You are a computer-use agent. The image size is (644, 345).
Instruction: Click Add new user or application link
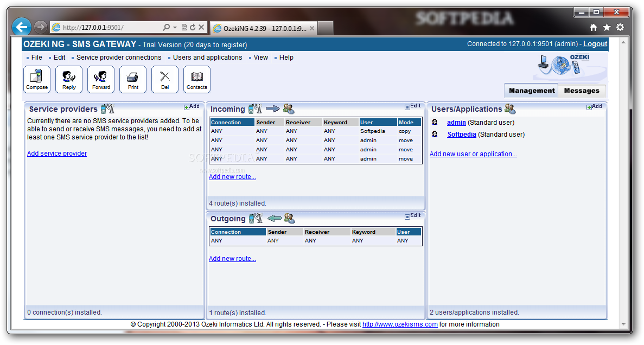tap(473, 154)
